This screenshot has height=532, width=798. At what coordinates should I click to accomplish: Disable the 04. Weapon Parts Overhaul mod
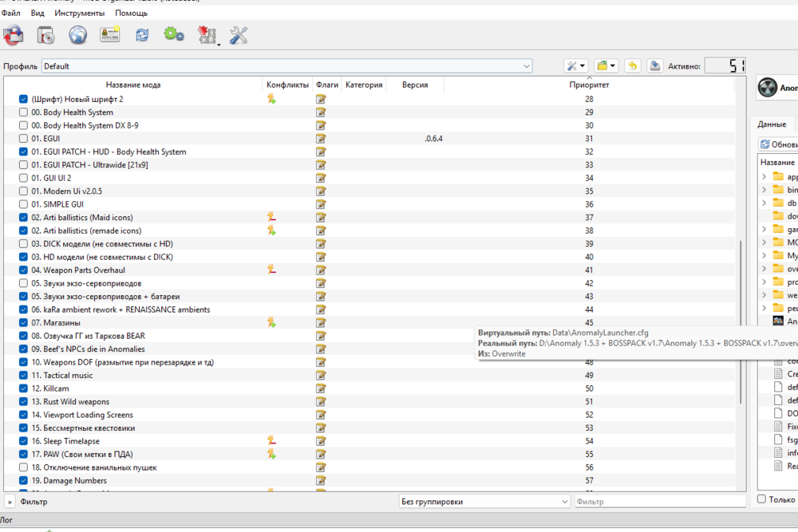(23, 270)
